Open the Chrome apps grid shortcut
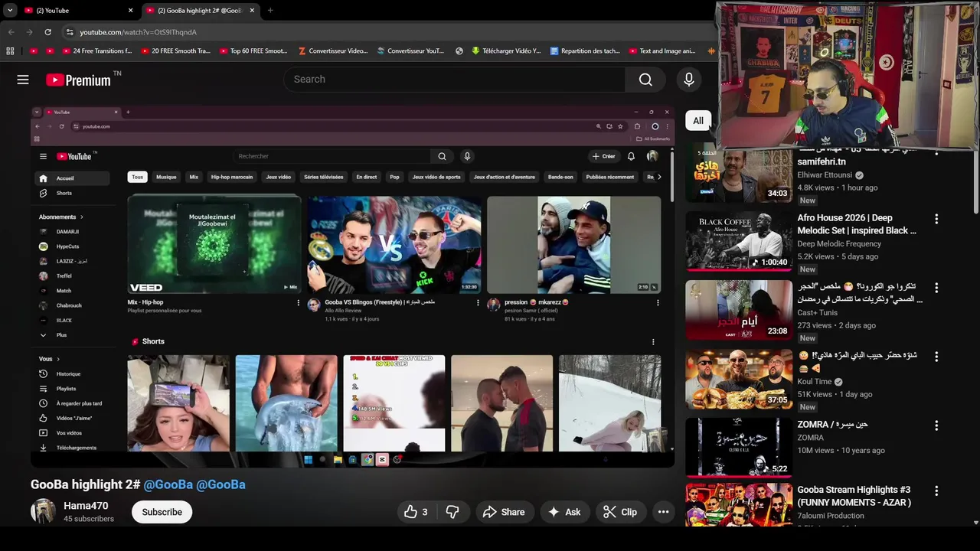 pyautogui.click(x=10, y=51)
